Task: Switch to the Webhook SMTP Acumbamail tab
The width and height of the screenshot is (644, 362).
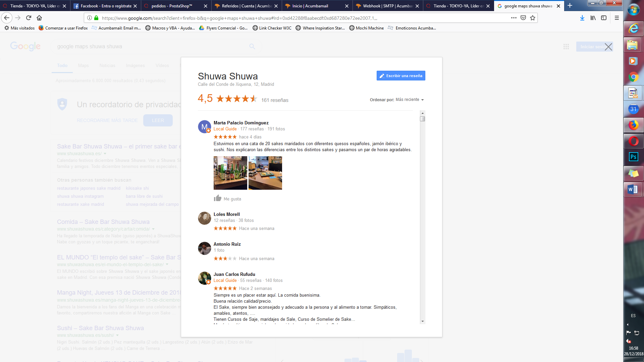Action: (388, 6)
